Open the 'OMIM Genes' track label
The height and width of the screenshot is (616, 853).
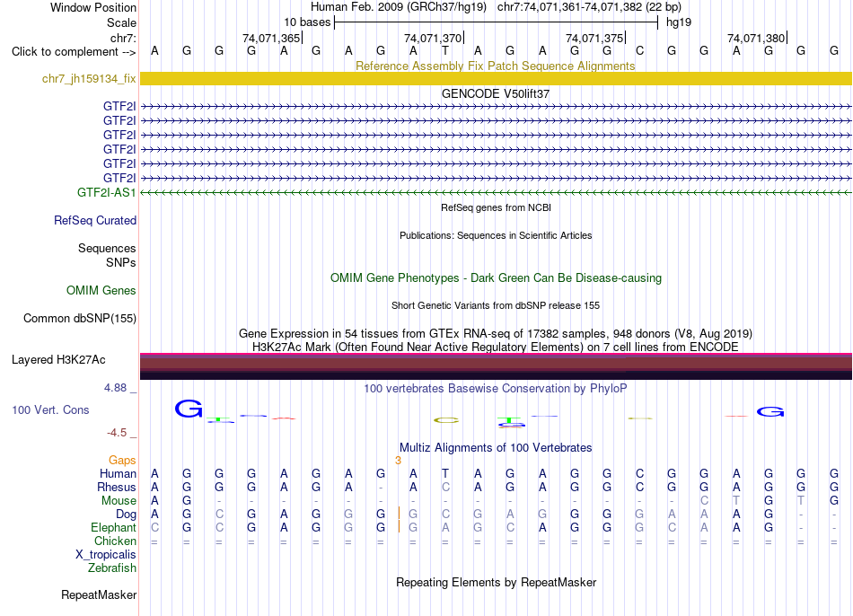101,290
